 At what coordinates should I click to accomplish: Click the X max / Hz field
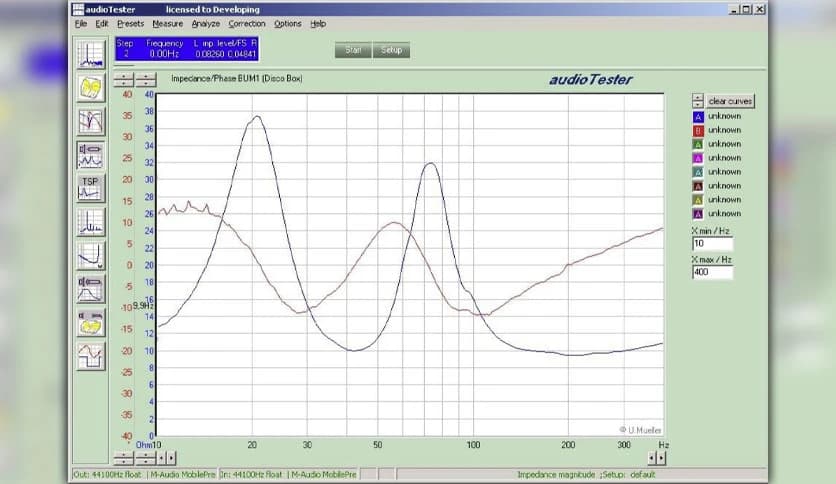(x=713, y=272)
